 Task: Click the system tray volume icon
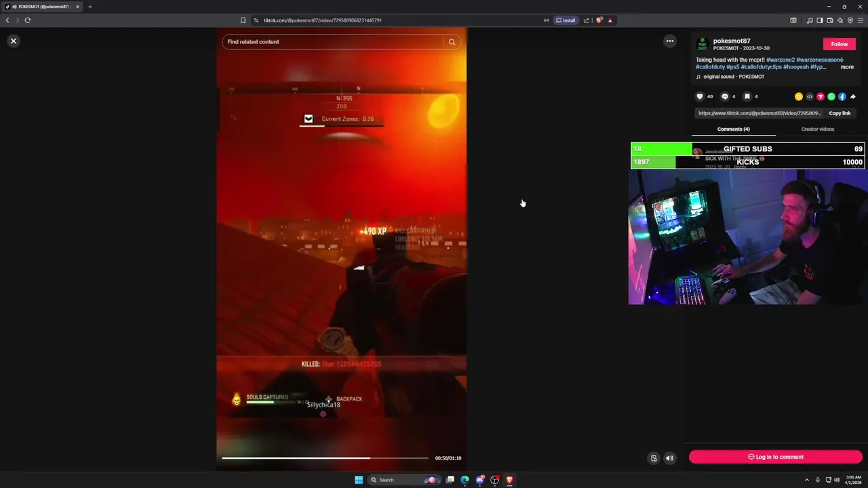click(x=837, y=480)
